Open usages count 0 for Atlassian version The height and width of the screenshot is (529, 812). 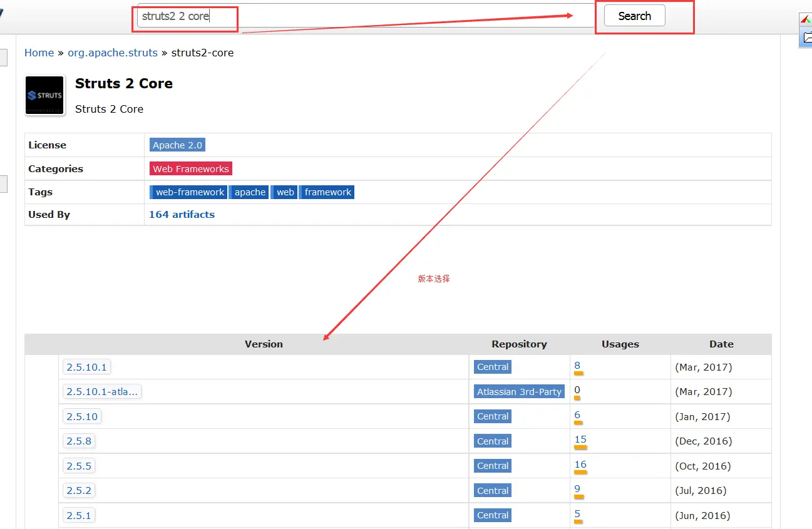577,390
